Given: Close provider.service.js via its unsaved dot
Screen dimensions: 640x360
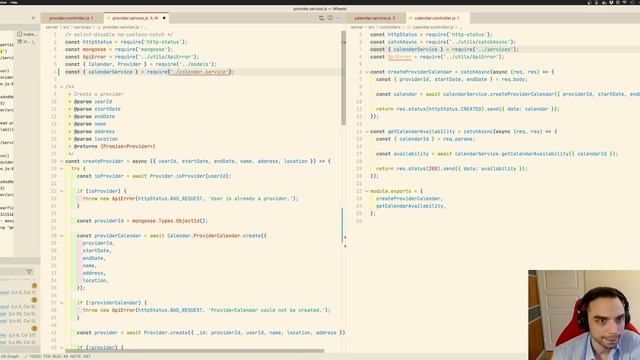Looking at the screenshot, I should (164, 18).
